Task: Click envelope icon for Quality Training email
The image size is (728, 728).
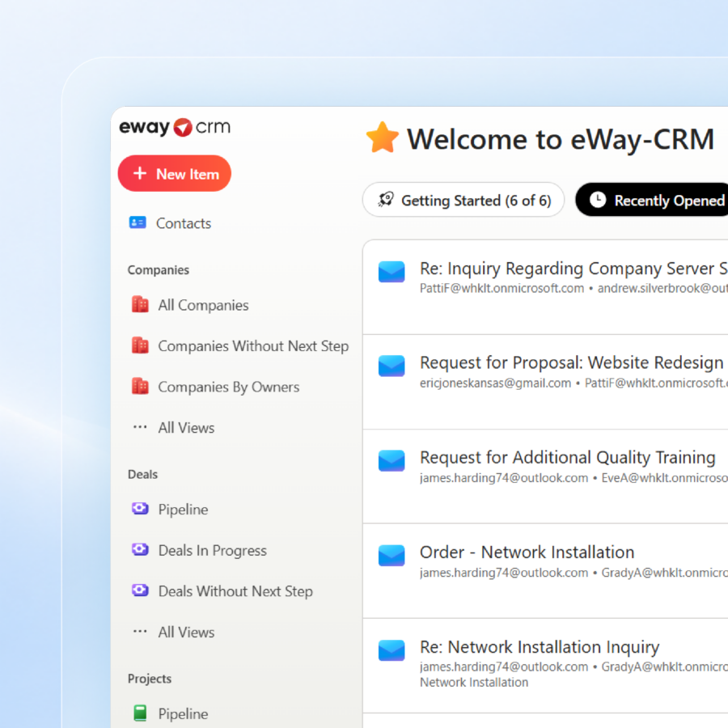Action: [392, 460]
